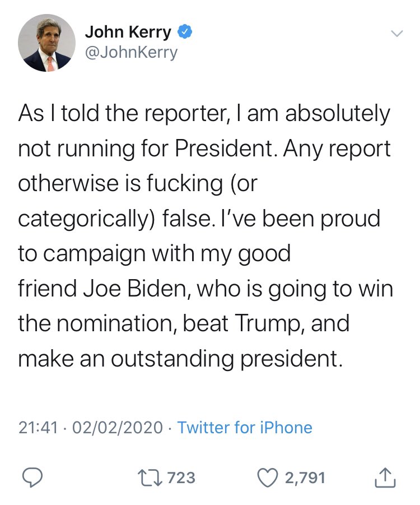Image resolution: width=420 pixels, height=505 pixels.
Task: Click the @JohnKerry handle
Action: 131,52
